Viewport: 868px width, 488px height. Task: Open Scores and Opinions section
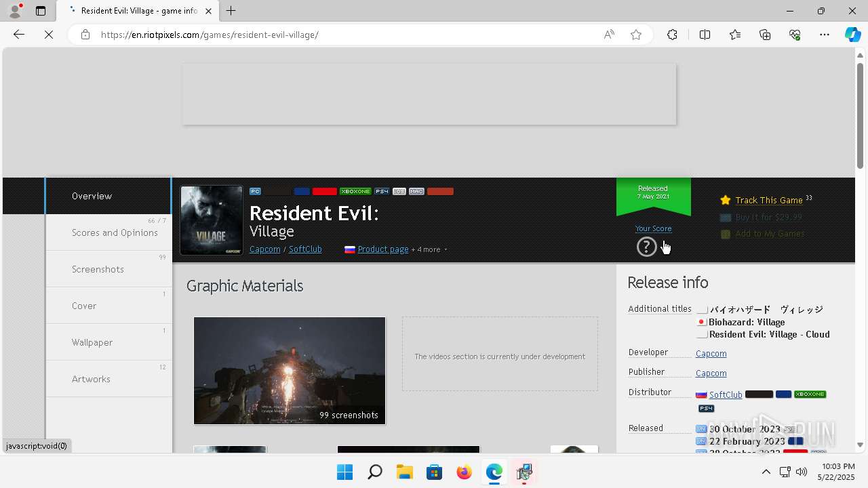tap(108, 232)
